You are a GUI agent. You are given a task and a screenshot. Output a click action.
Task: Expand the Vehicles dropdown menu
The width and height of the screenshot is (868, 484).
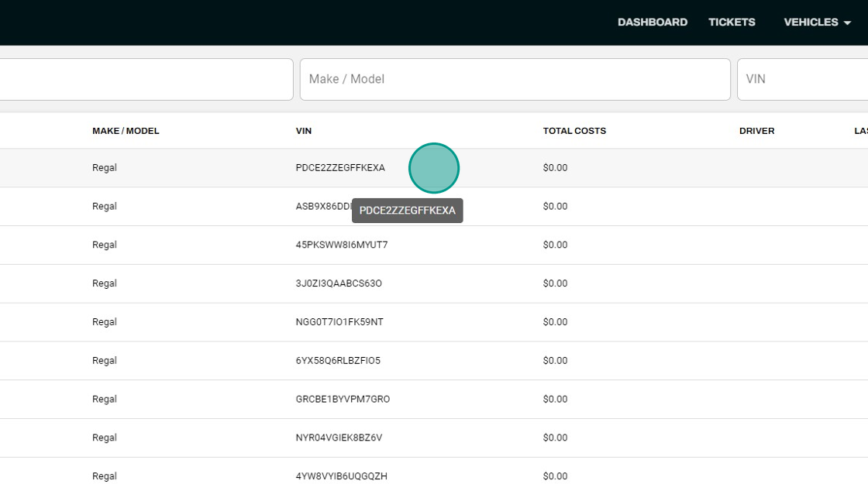pyautogui.click(x=817, y=22)
